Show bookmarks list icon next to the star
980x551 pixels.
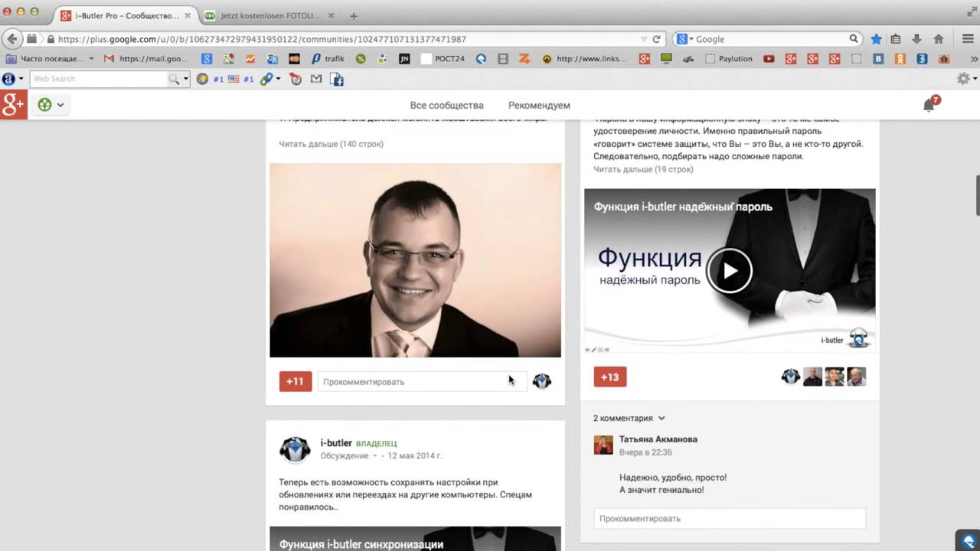pos(896,39)
